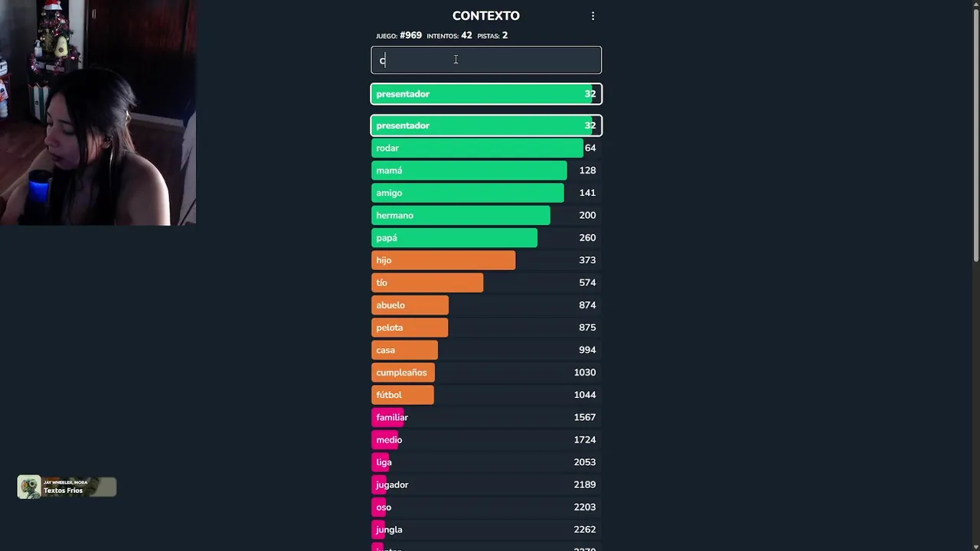This screenshot has height=551, width=980.
Task: Click the abuelo guess row
Action: point(486,305)
